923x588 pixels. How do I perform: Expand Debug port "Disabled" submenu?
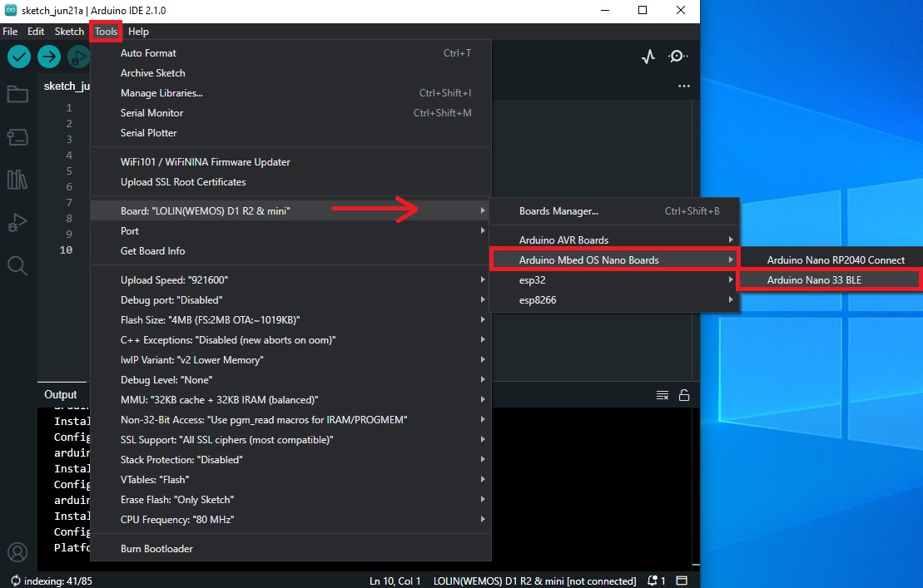tap(290, 300)
